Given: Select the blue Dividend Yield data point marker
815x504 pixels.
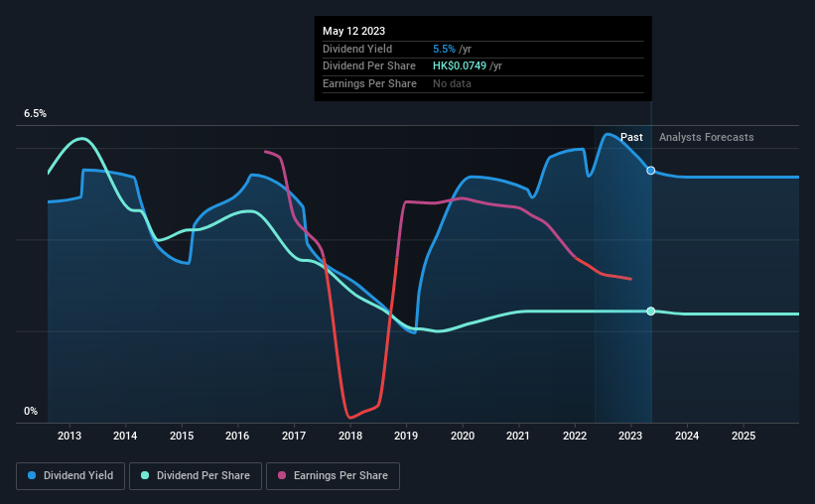Looking at the screenshot, I should click(x=651, y=171).
